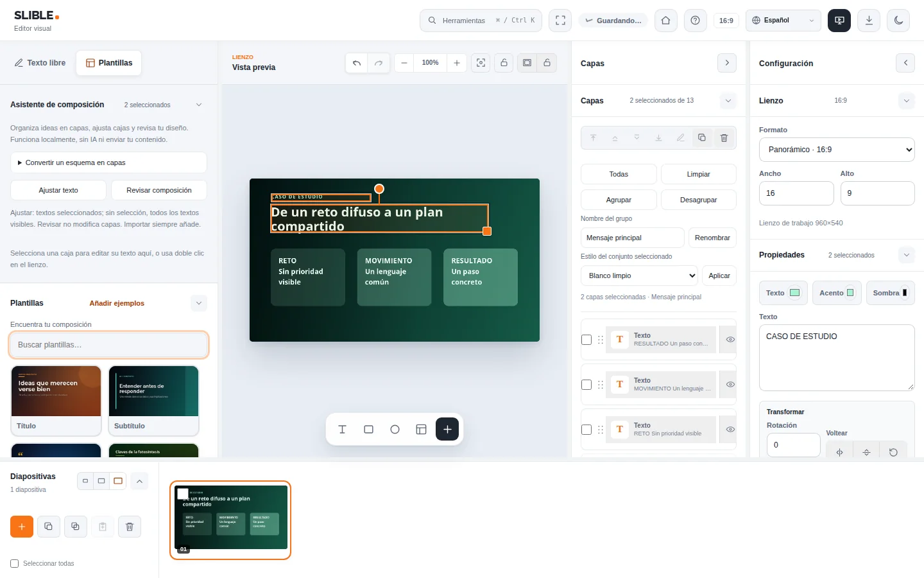
Task: Check the RESULTADO text layer checkbox
Action: click(586, 340)
